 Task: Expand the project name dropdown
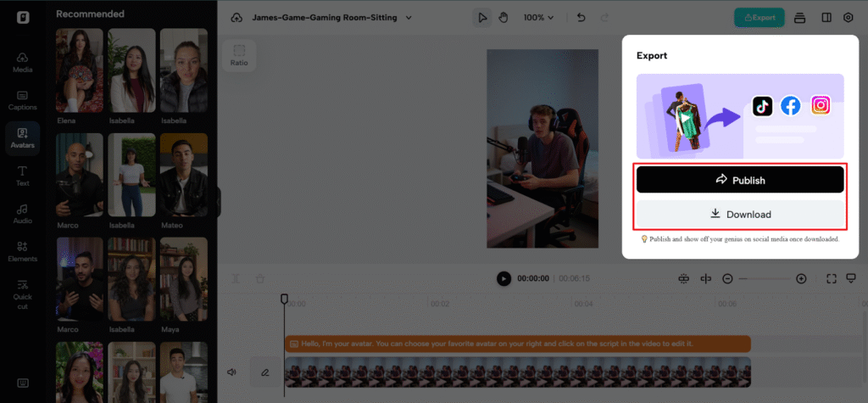tap(409, 17)
